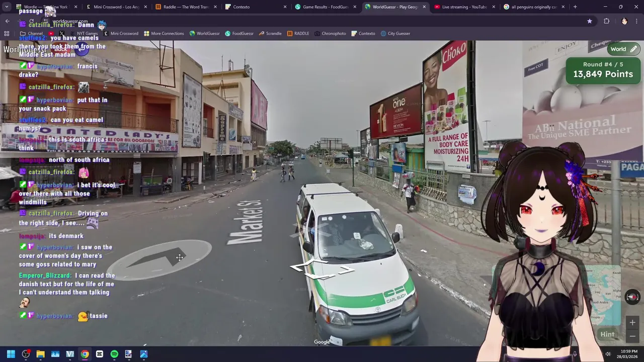Open the Contexto bookmark
This screenshot has height=362, width=644.
coord(363,33)
